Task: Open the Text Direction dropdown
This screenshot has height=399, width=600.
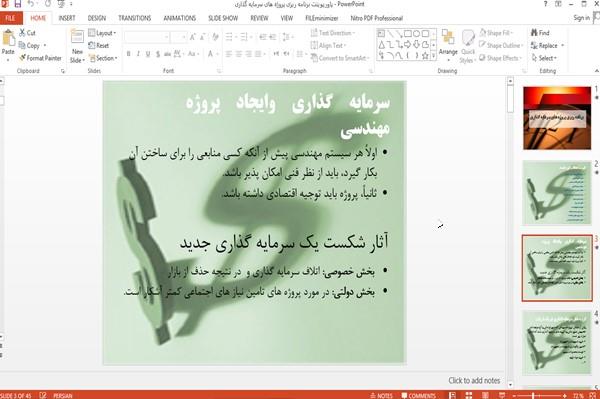Action: pos(333,33)
